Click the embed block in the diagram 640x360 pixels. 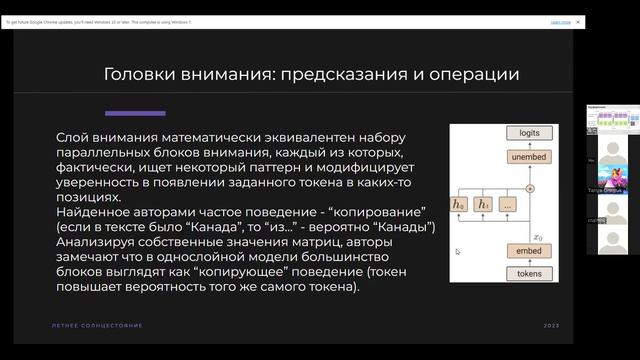[529, 251]
